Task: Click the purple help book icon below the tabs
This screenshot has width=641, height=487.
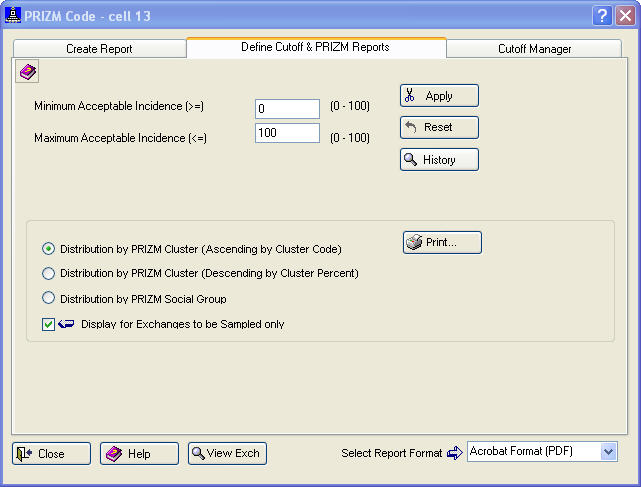Action: 27,72
